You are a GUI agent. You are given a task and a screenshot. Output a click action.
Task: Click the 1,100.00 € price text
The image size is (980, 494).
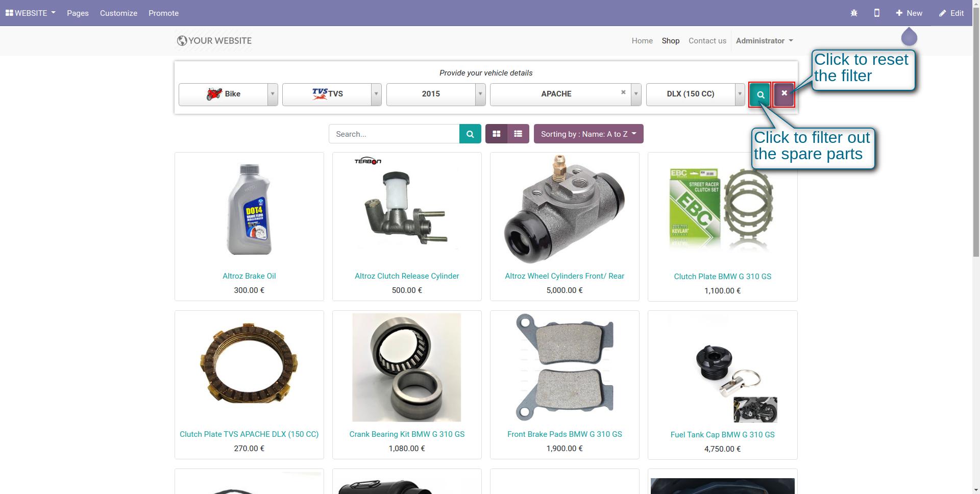(722, 291)
